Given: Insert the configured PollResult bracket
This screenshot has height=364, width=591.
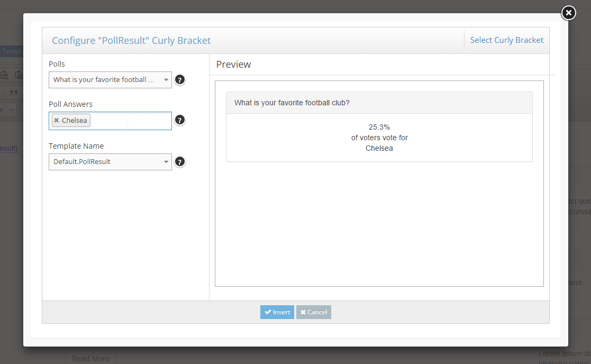Looking at the screenshot, I should pos(277,312).
